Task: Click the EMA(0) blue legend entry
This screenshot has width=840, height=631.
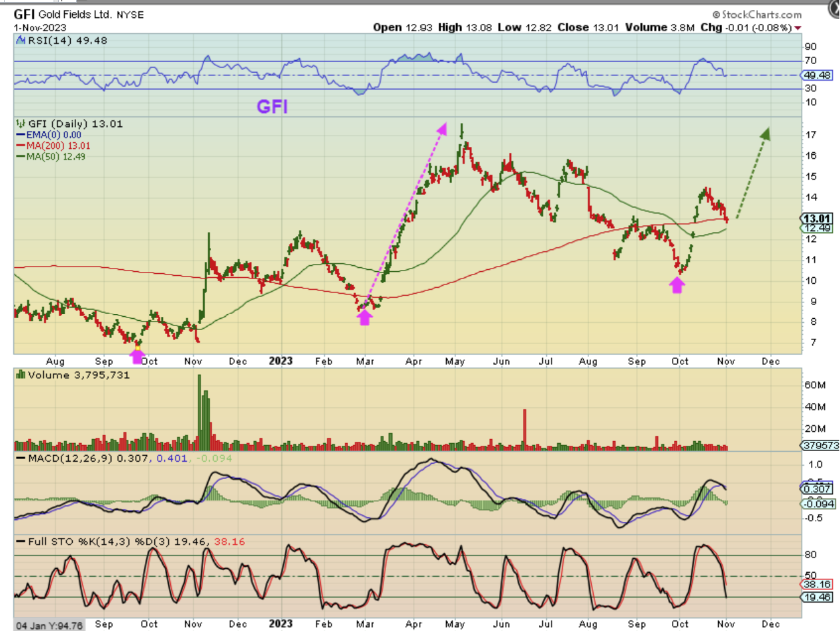Action: point(50,135)
